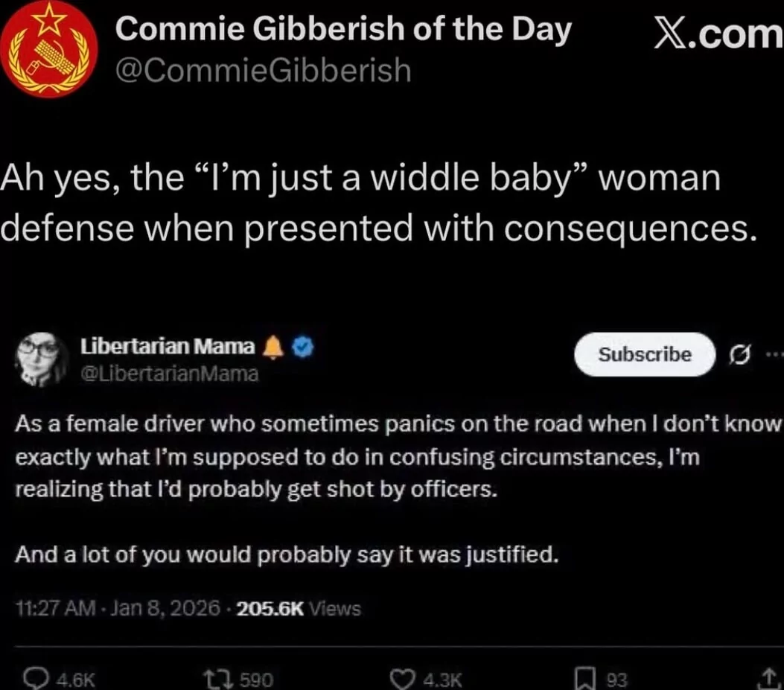Click the yellow bell icon by Libertarian Mama
Viewport: 784px width, 690px height.
pyautogui.click(x=273, y=346)
